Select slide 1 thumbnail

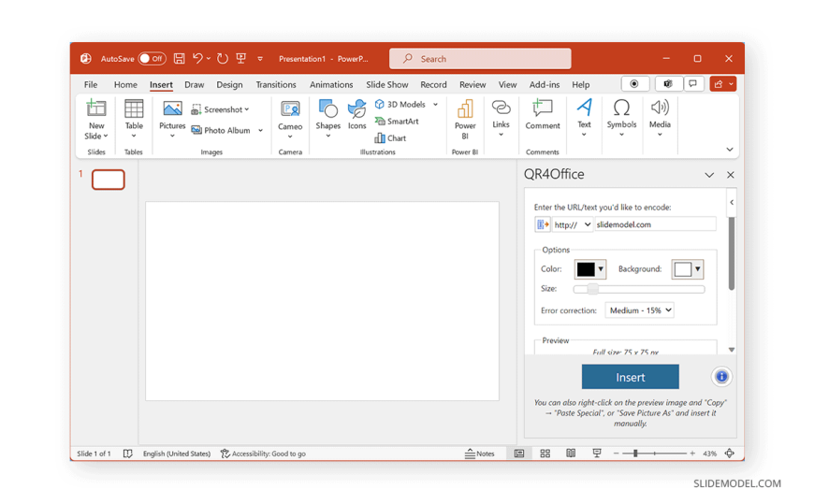pyautogui.click(x=109, y=180)
